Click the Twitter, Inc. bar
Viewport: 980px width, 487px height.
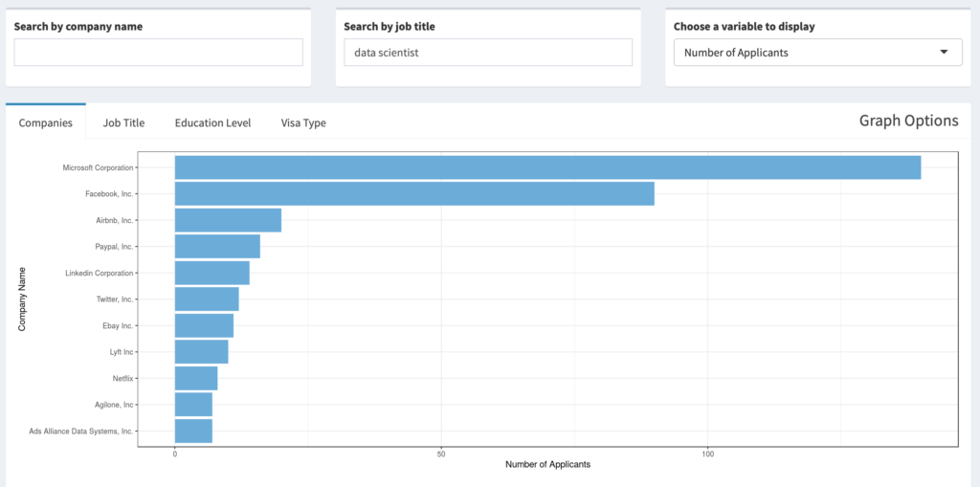pos(207,299)
